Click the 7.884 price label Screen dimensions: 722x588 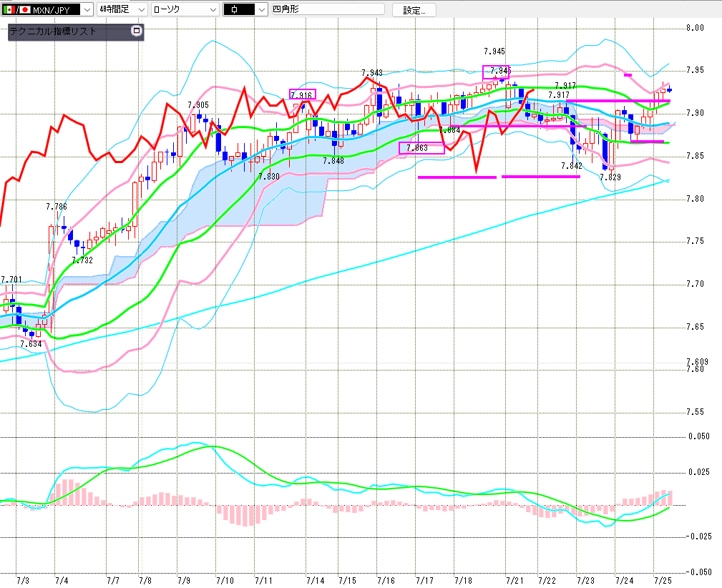(450, 130)
